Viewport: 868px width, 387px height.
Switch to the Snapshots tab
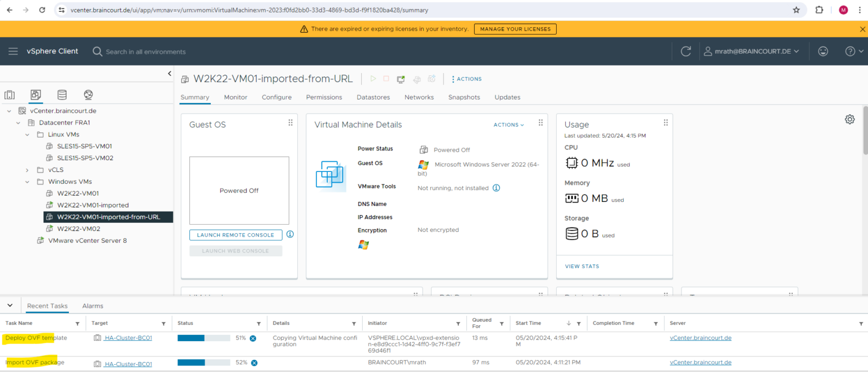tap(464, 97)
